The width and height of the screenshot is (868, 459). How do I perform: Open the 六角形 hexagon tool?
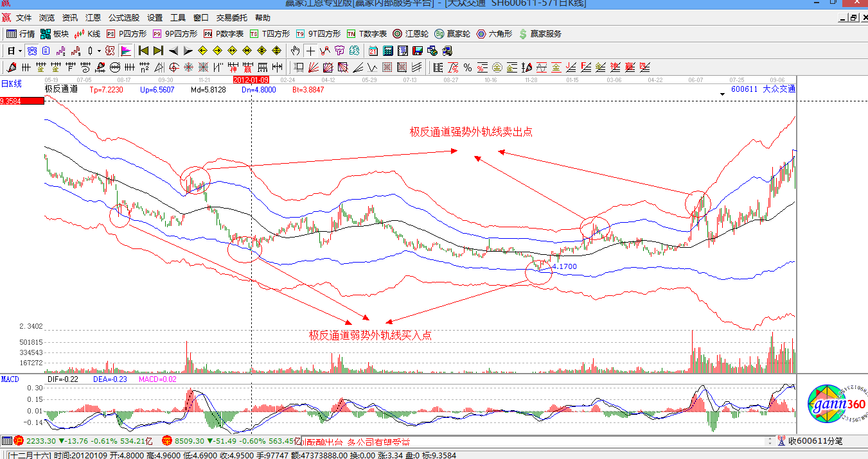[493, 34]
